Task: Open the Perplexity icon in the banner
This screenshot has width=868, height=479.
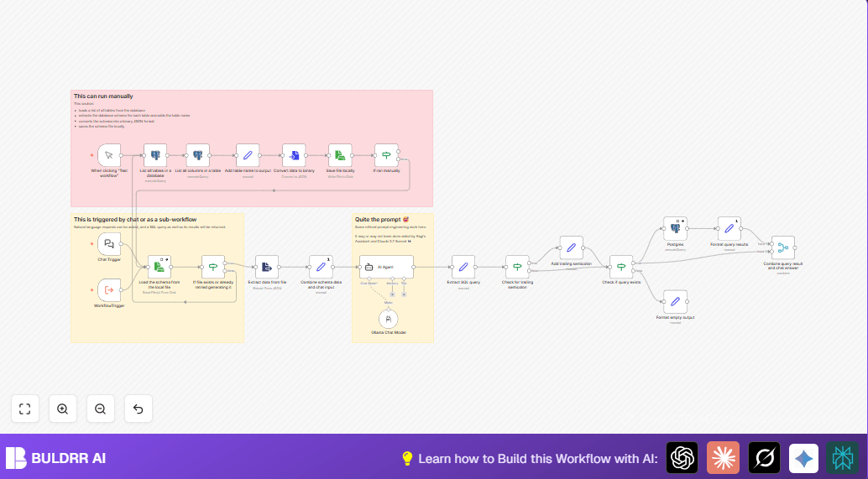Action: 842,458
